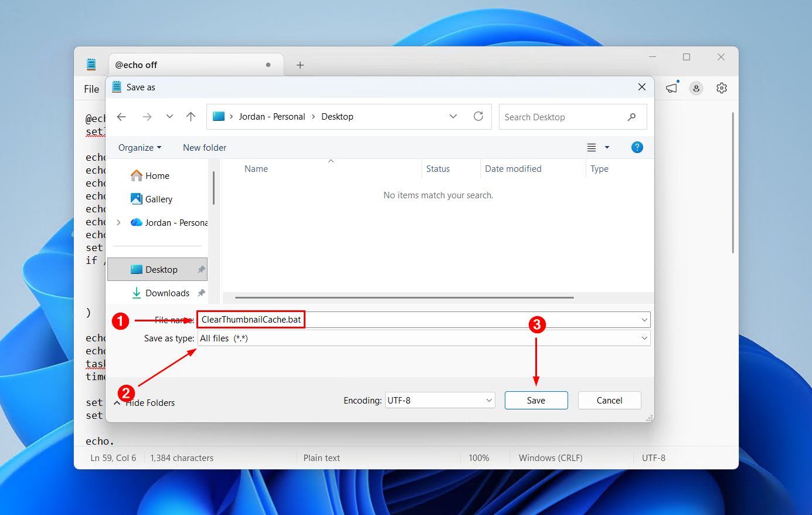Click the file list horizontal scrollbar
The image size is (812, 515).
coord(404,297)
